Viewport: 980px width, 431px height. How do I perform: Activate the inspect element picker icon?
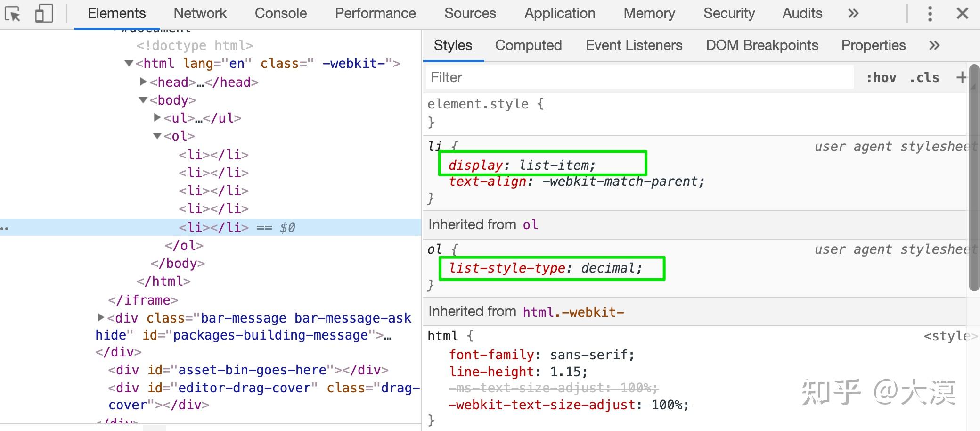coord(13,14)
